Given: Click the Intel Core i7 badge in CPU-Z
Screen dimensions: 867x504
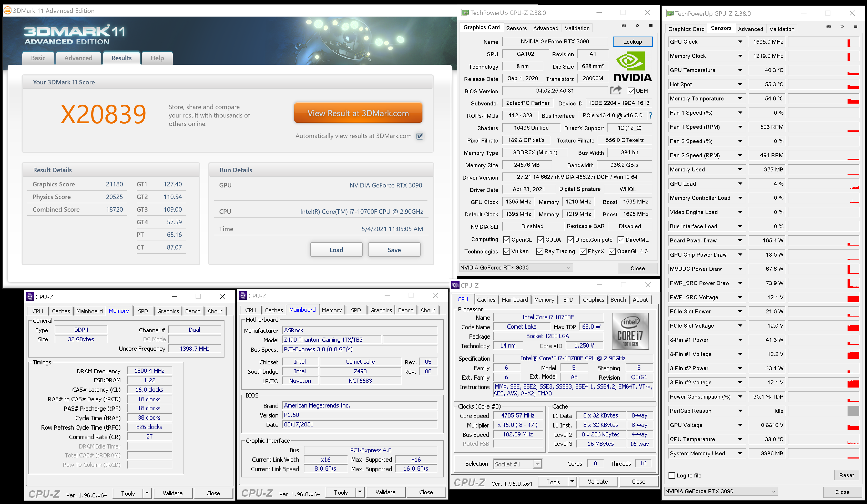Looking at the screenshot, I should [630, 331].
